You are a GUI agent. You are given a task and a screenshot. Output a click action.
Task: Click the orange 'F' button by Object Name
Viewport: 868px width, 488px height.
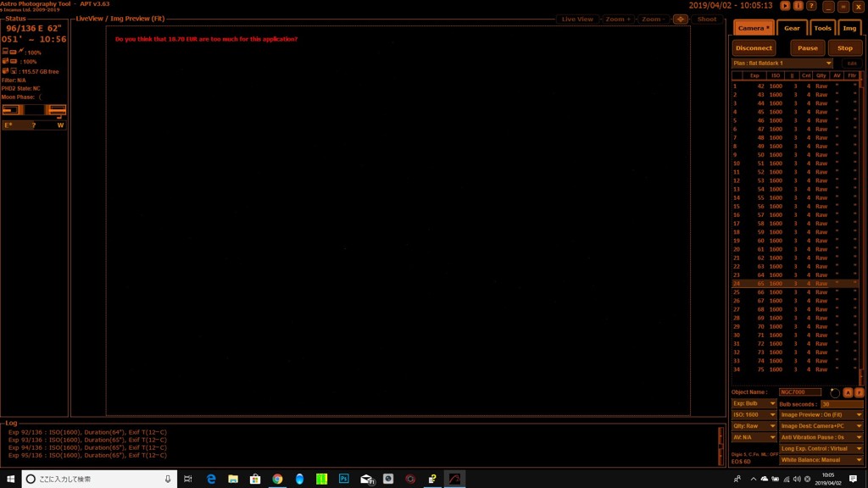[x=860, y=392]
